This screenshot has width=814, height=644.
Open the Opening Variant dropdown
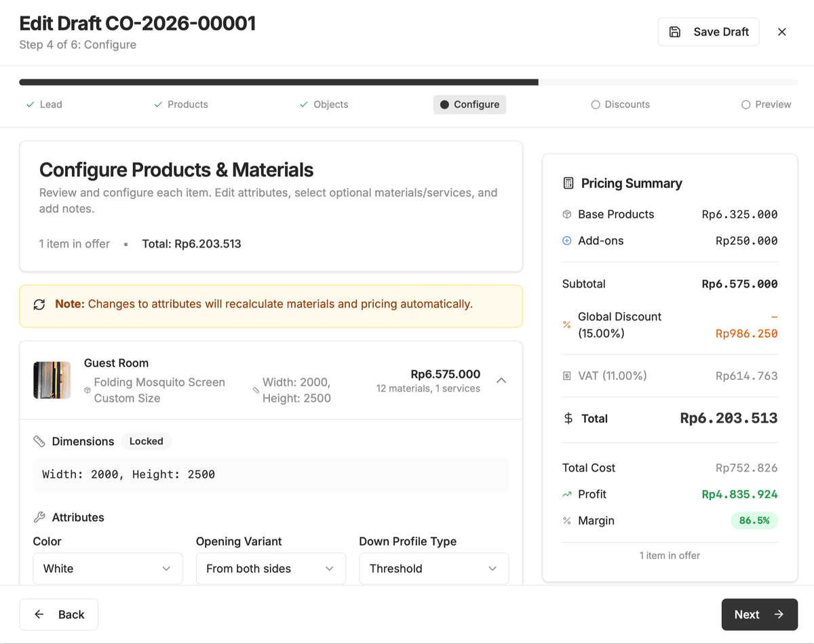click(270, 568)
